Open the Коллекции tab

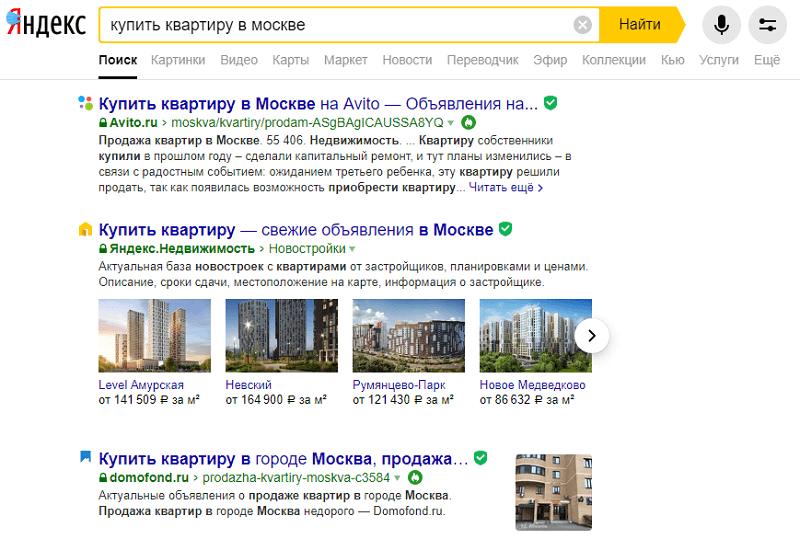click(x=614, y=60)
